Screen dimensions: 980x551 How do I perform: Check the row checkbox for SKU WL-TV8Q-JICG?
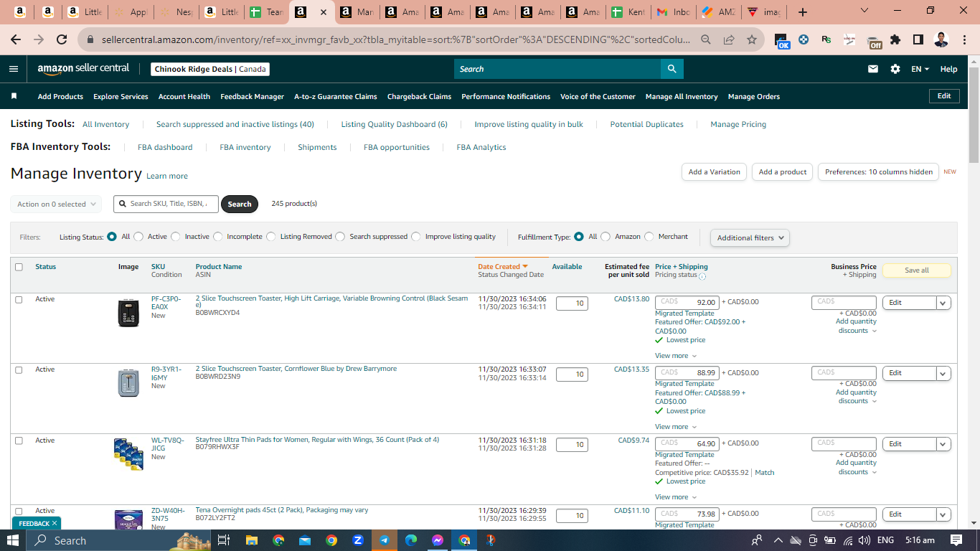click(19, 440)
